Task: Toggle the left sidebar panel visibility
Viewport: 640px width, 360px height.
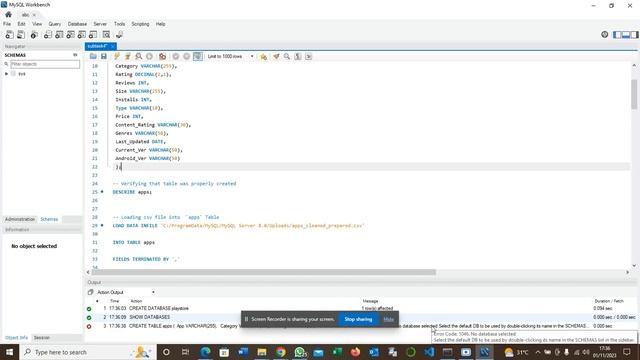Action: coord(617,35)
